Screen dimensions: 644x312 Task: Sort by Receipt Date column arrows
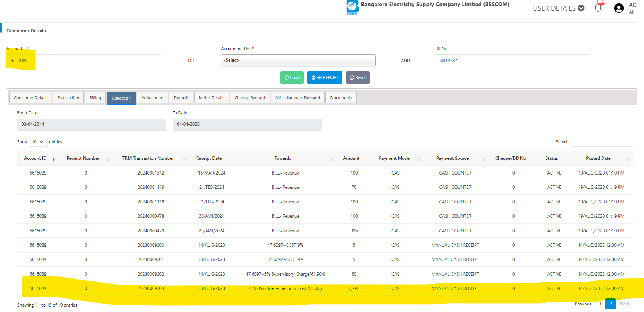point(230,159)
